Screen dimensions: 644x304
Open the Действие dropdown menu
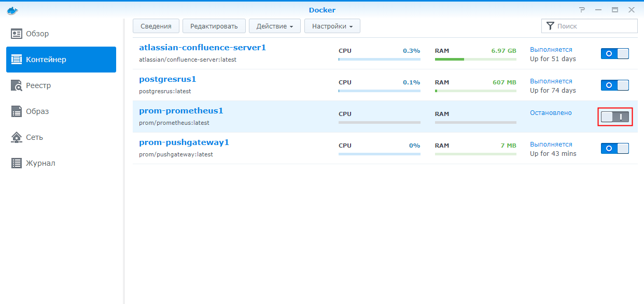(x=274, y=26)
